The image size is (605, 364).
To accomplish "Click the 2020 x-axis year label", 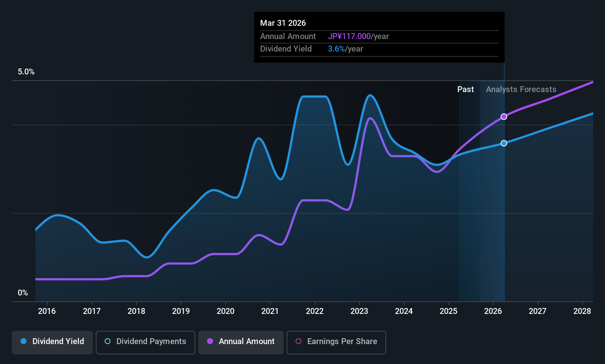I will pyautogui.click(x=225, y=311).
